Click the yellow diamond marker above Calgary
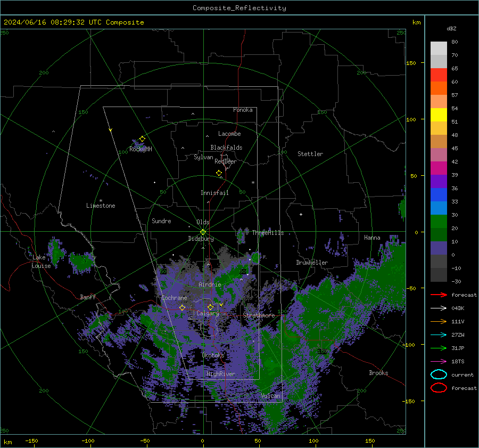 (x=210, y=307)
